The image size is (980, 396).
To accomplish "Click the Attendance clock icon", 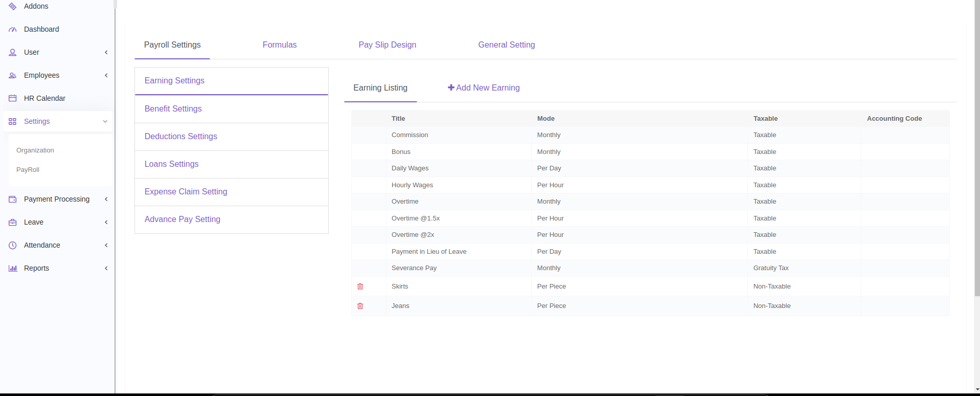I will point(13,245).
